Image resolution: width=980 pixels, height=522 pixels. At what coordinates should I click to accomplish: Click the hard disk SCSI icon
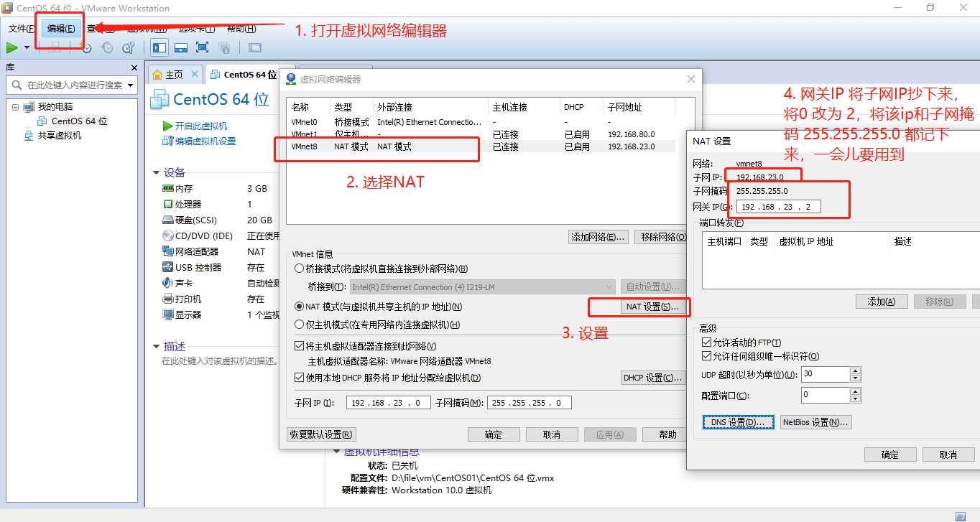pyautogui.click(x=168, y=220)
